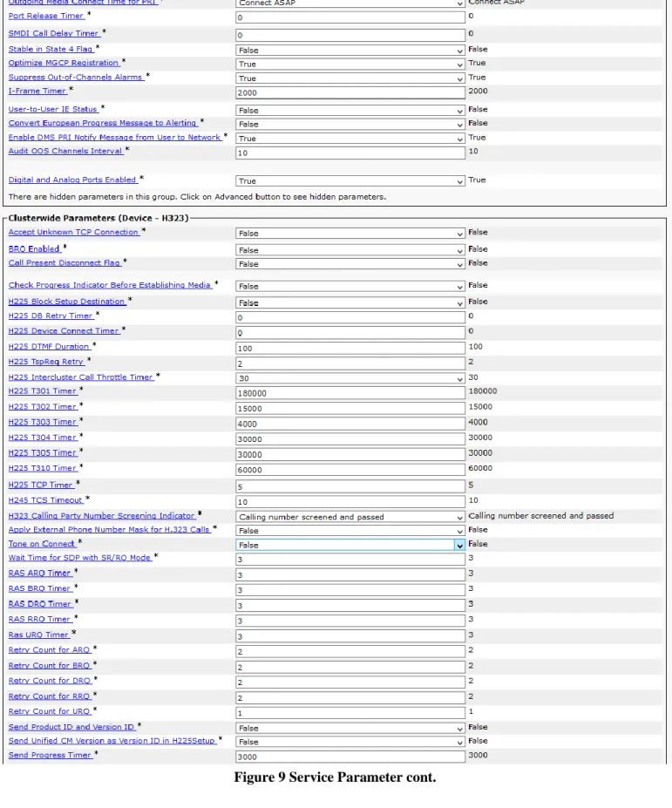Click the H225 DB Retry Timer field

350,317
